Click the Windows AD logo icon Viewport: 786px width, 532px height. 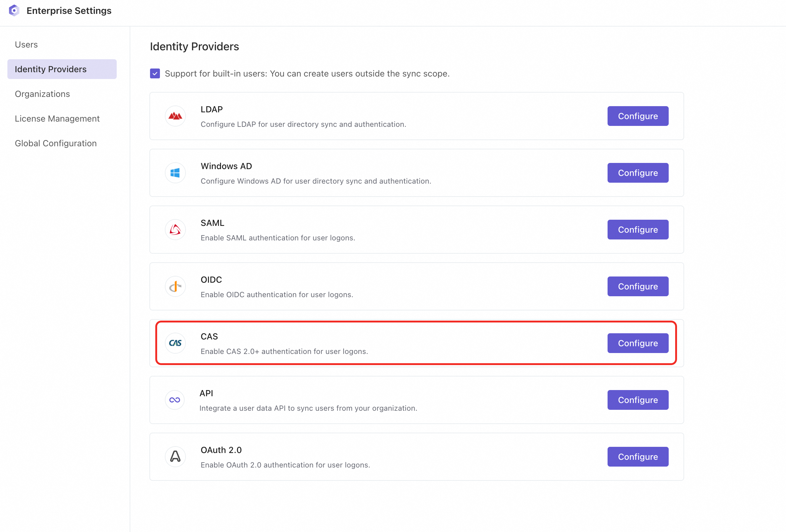pyautogui.click(x=175, y=173)
